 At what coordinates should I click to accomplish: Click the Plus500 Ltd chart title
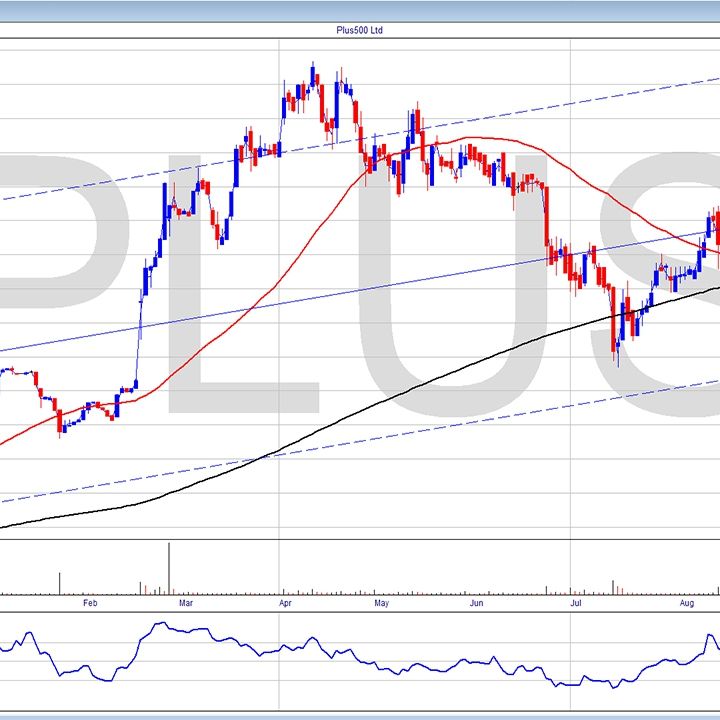tap(359, 30)
